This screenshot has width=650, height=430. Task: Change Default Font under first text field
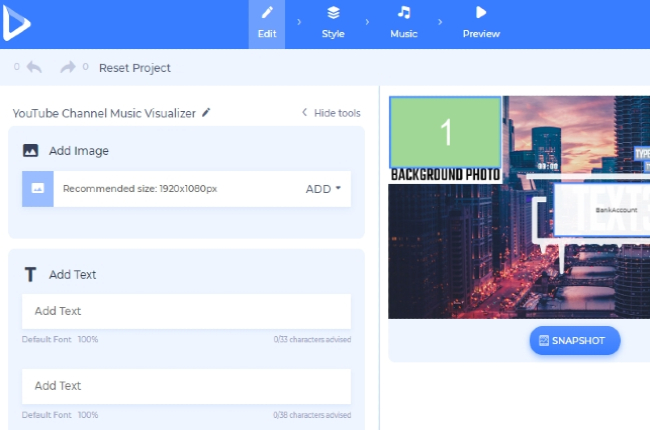46,339
